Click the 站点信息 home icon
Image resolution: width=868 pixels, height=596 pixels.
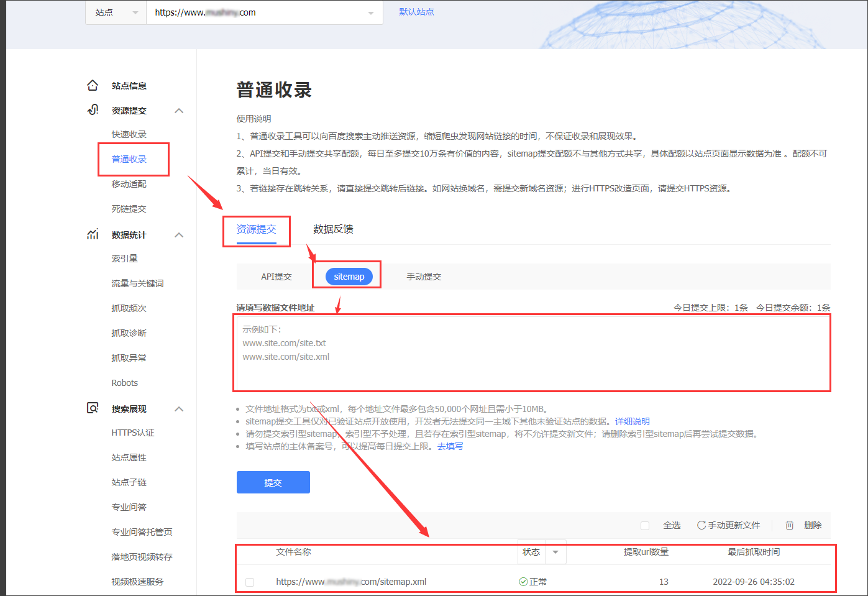(x=92, y=85)
